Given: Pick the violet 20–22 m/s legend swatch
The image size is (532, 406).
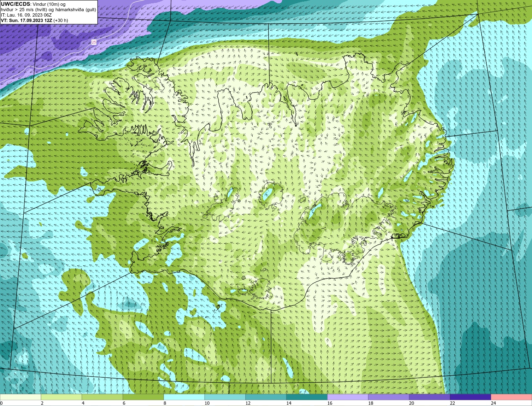Looking at the screenshot, I should pos(430,397).
